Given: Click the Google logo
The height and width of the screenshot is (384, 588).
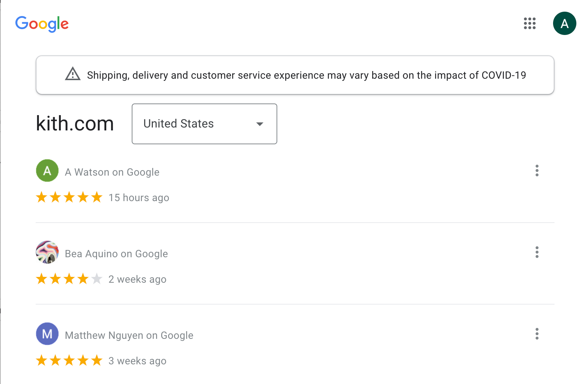Looking at the screenshot, I should (42, 24).
